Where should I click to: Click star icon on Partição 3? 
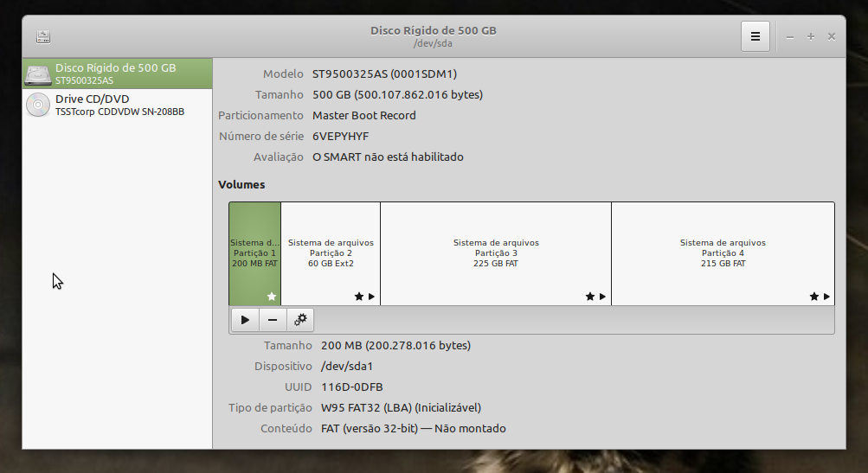589,297
